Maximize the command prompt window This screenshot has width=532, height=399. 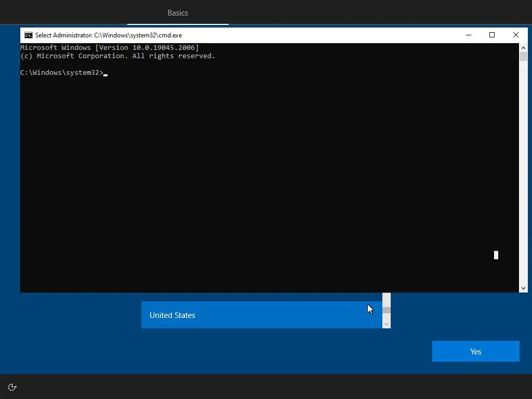click(492, 35)
